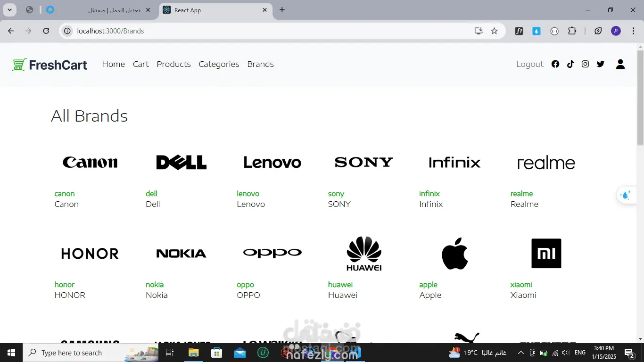Image resolution: width=644 pixels, height=362 pixels.
Task: Open the Brands nav link
Action: point(261,64)
